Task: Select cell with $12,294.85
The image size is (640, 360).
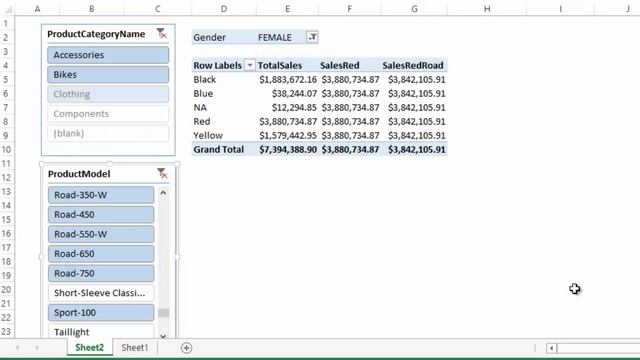Action: pos(287,107)
